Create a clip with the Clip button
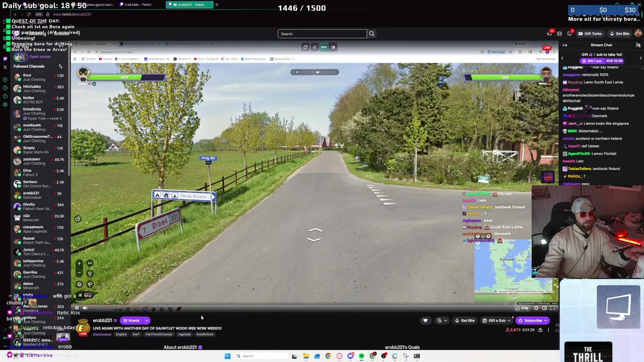 click(522, 308)
